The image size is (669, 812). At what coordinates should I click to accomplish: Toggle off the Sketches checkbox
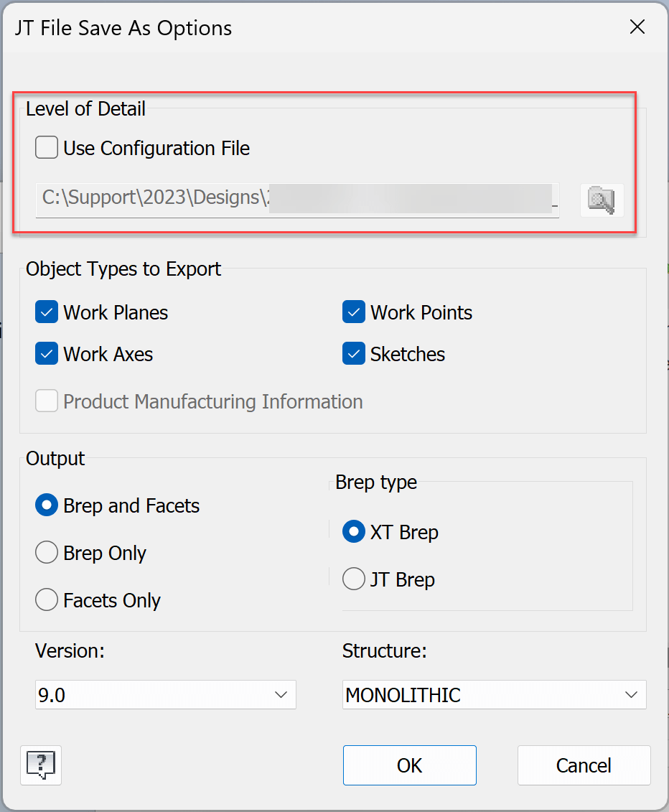click(x=352, y=353)
